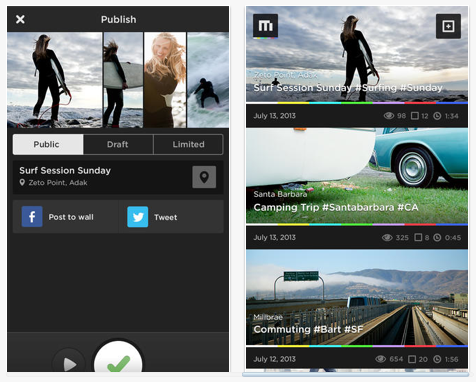Tap the location pin button

204,177
